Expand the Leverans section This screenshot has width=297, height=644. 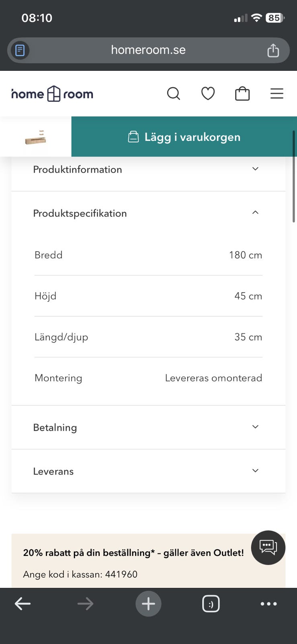pyautogui.click(x=148, y=471)
